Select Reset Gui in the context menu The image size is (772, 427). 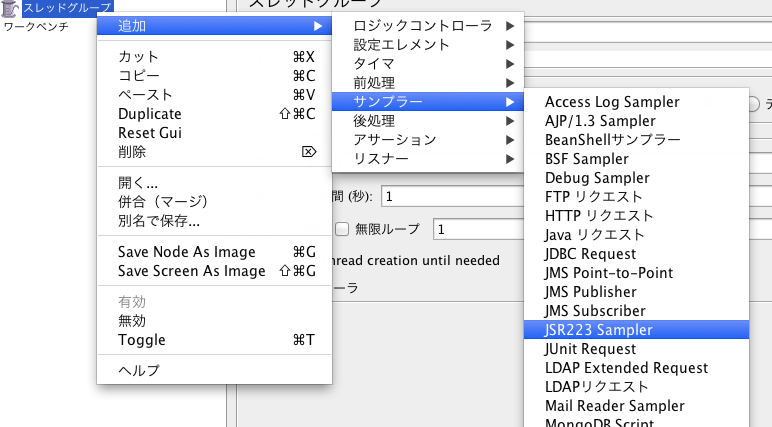[214, 132]
